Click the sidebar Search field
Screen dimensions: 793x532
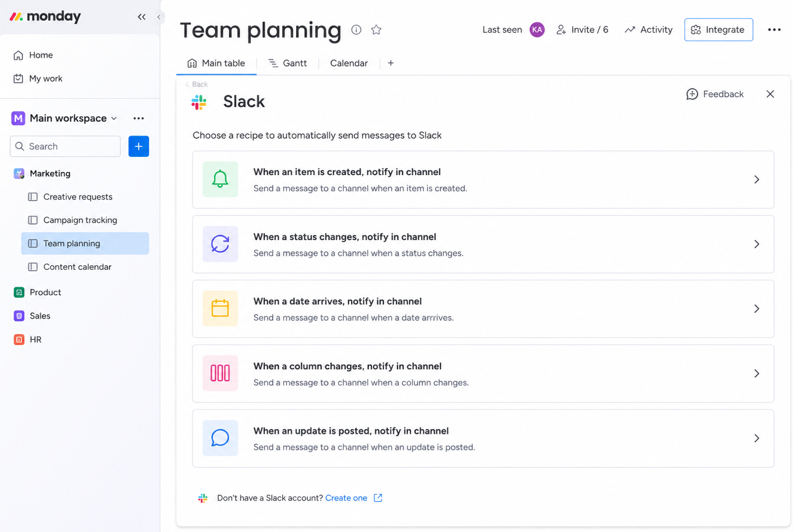pos(65,147)
